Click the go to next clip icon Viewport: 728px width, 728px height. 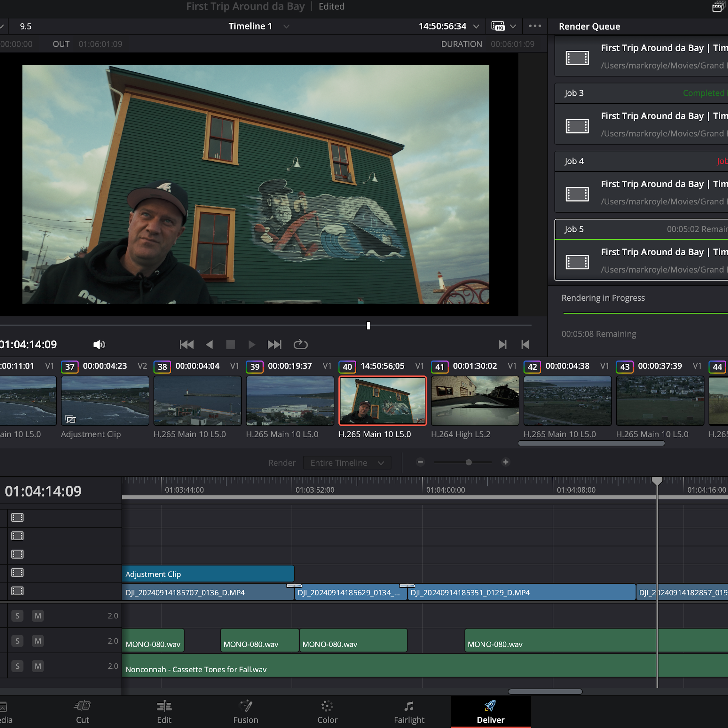502,344
